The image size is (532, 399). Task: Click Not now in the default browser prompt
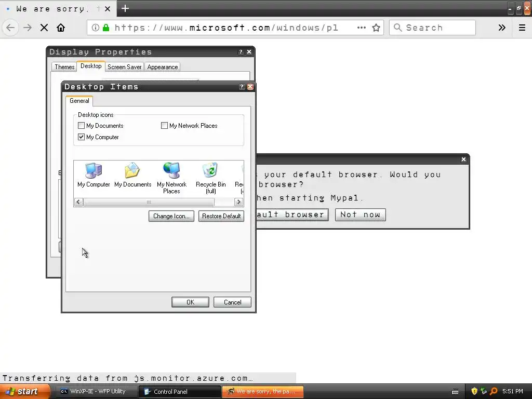pos(361,215)
